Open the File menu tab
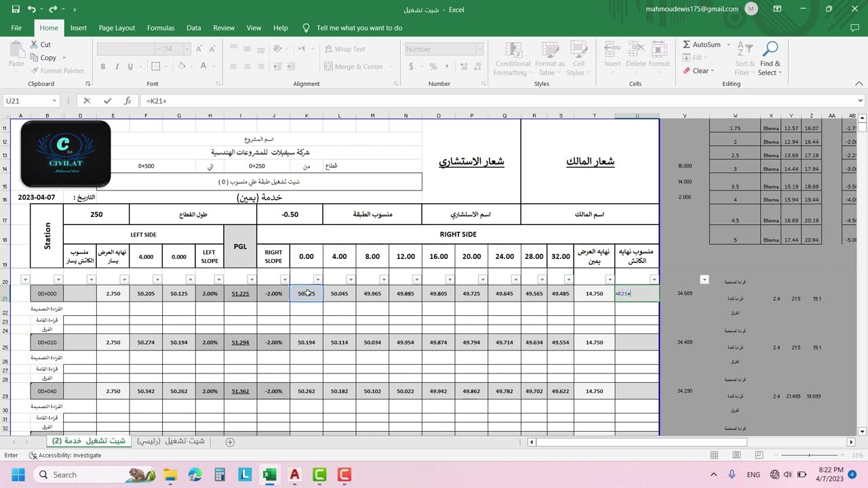 pyautogui.click(x=16, y=28)
